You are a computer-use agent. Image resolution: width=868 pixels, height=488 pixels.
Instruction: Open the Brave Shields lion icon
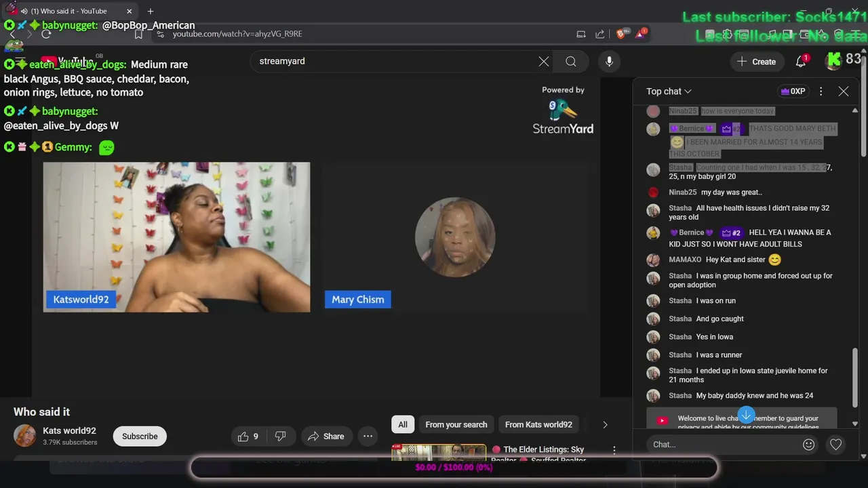pos(622,33)
